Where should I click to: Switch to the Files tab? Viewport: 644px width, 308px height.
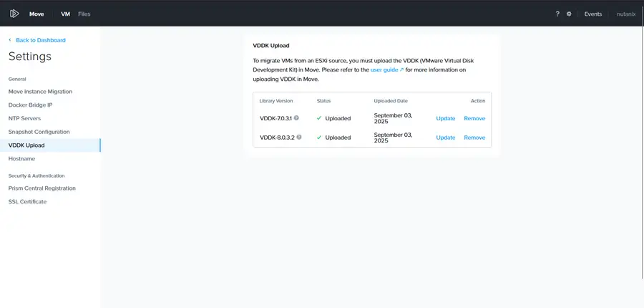click(84, 14)
